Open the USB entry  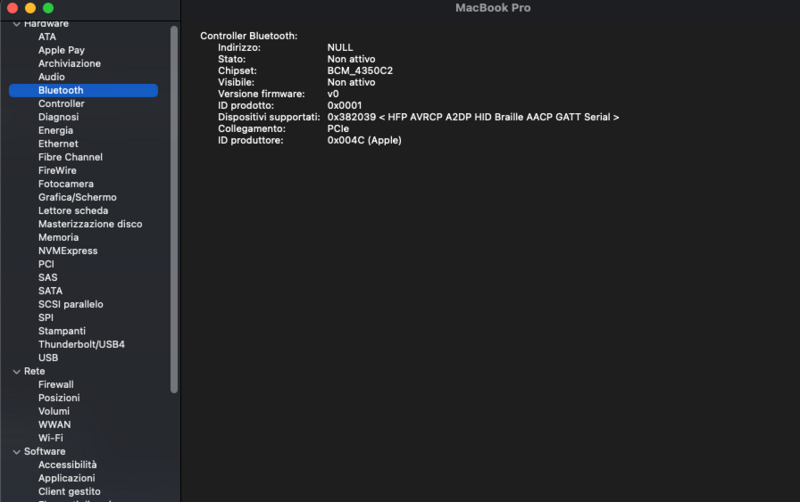(48, 358)
